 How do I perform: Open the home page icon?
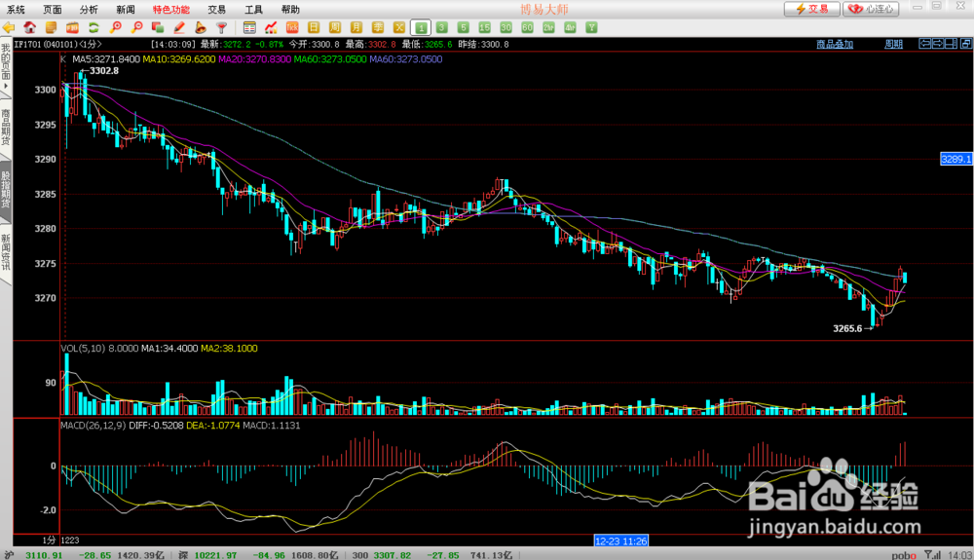[x=29, y=28]
